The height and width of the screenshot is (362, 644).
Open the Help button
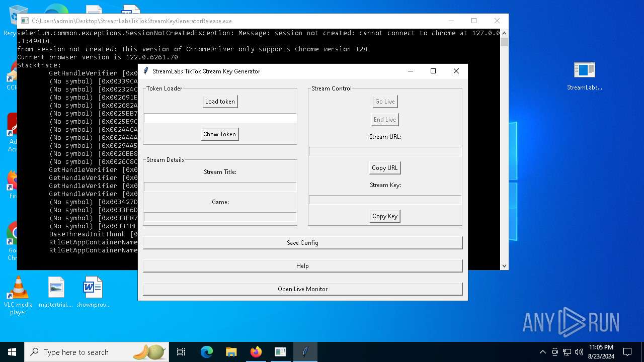[x=302, y=266]
